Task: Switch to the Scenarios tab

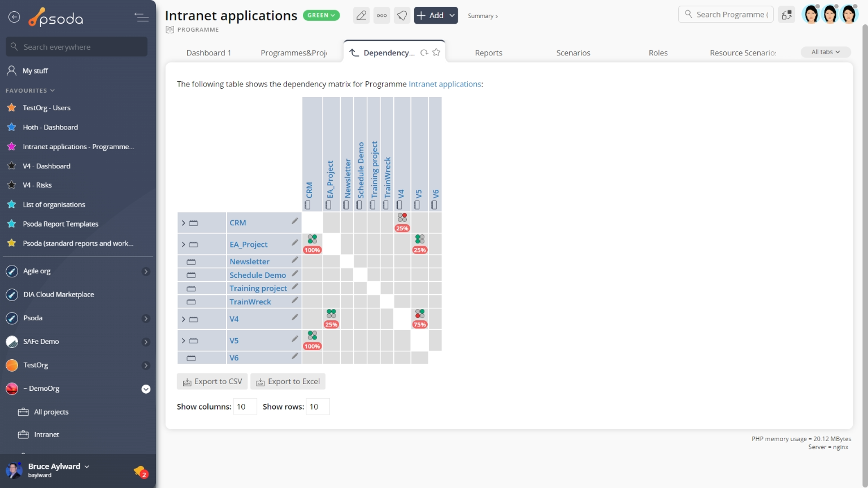Action: (x=573, y=53)
